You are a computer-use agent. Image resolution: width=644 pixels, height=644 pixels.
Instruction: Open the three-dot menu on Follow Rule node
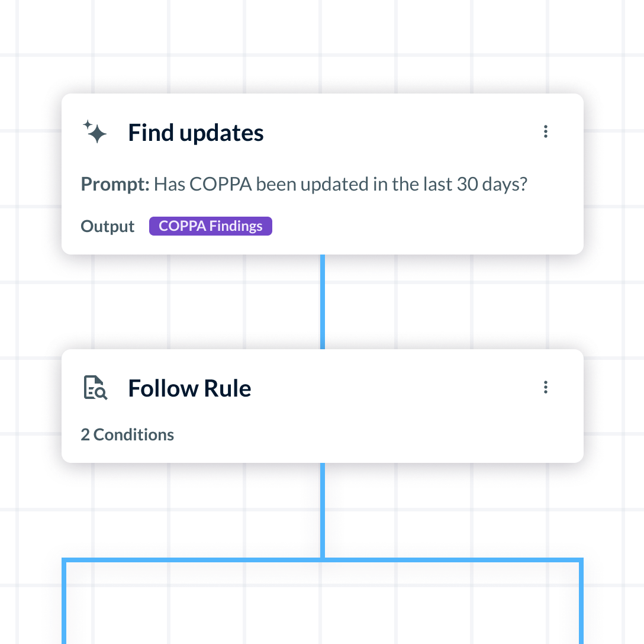545,387
